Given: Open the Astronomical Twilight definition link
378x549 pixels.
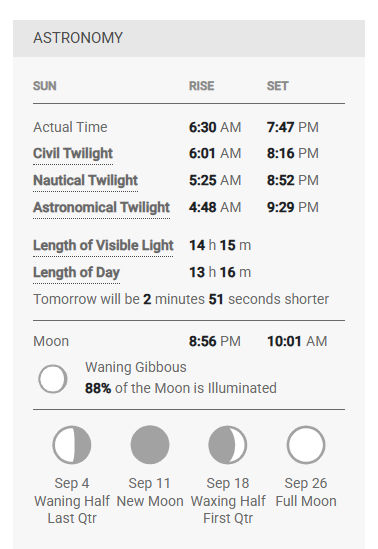Looking at the screenshot, I should (102, 207).
